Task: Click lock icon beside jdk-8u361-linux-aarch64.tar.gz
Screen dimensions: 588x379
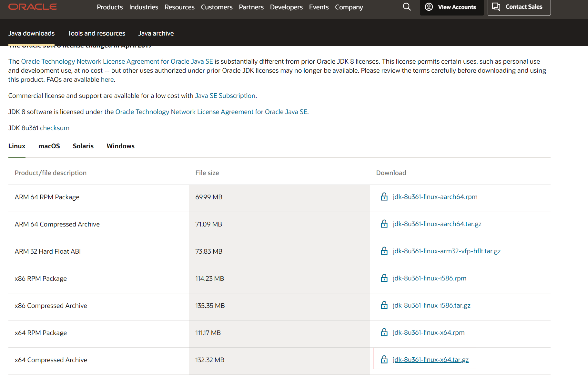Action: click(x=384, y=224)
